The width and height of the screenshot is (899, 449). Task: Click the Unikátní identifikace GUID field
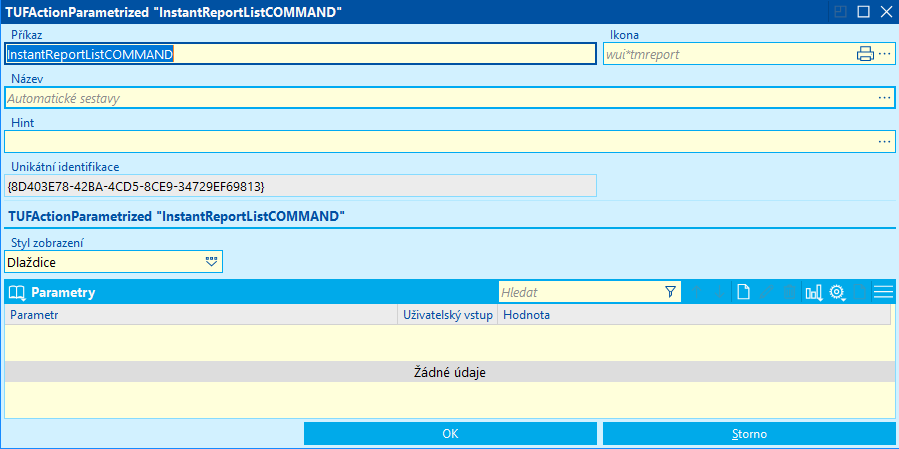[300, 186]
